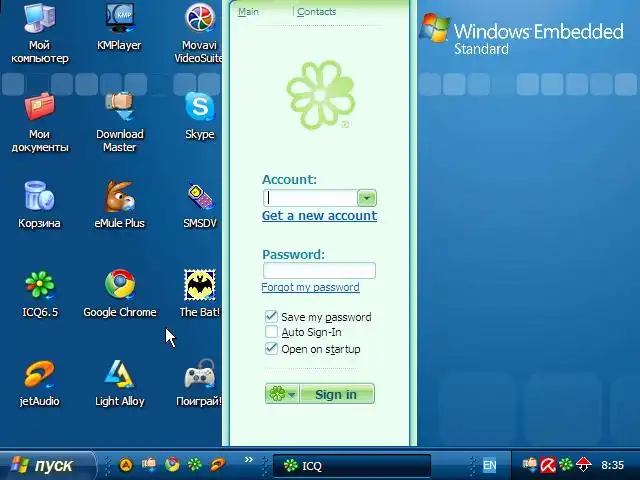This screenshot has height=480, width=640.
Task: Click jetAudio quick launch icon
Action: (218, 464)
